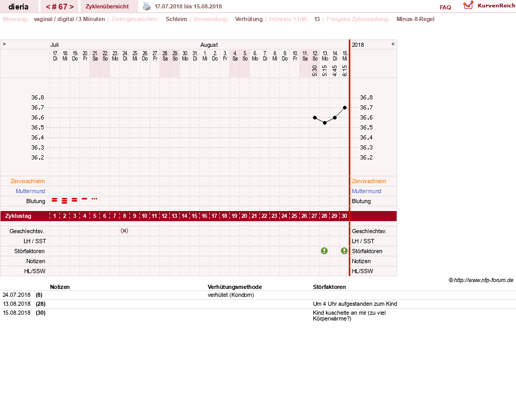Click the 'Minus-8-Regel' value
The width and height of the screenshot is (516, 420).
click(416, 19)
